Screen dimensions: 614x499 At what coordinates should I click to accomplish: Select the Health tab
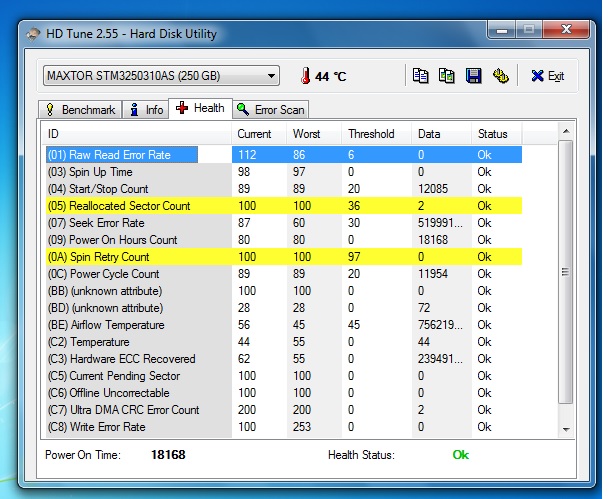pyautogui.click(x=200, y=108)
